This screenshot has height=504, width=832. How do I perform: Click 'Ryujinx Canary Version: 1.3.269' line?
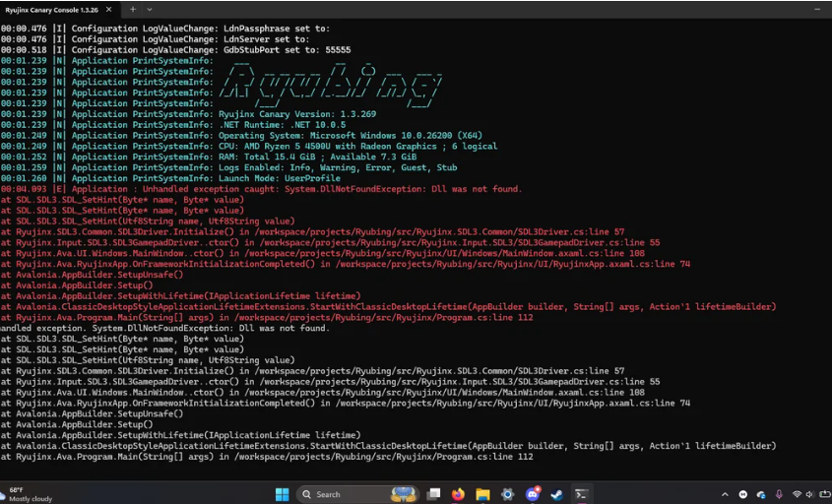pyautogui.click(x=188, y=114)
